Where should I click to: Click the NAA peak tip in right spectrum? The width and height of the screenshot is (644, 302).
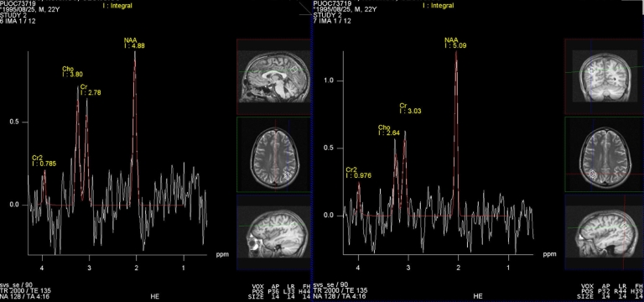click(x=456, y=52)
